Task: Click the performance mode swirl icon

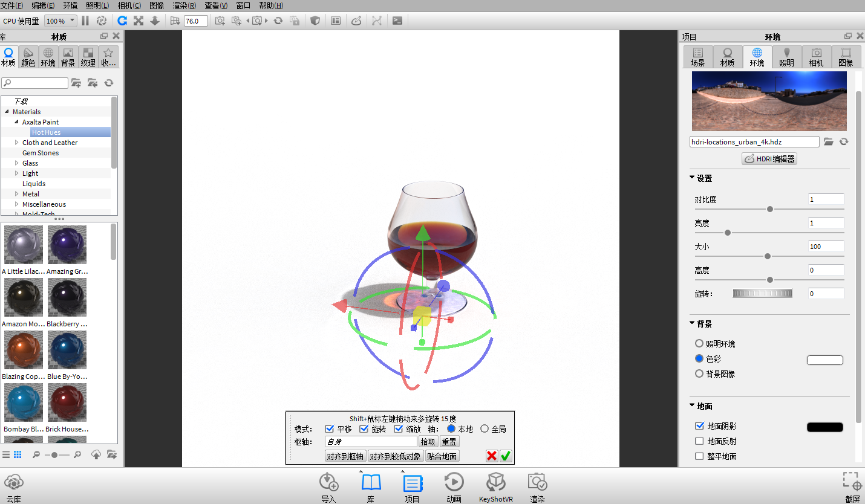Action: [102, 21]
